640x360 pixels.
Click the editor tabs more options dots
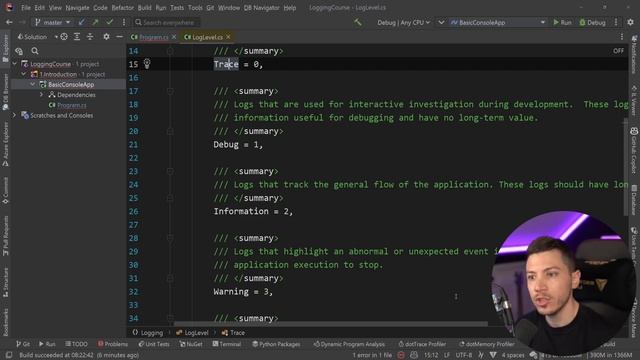point(622,37)
